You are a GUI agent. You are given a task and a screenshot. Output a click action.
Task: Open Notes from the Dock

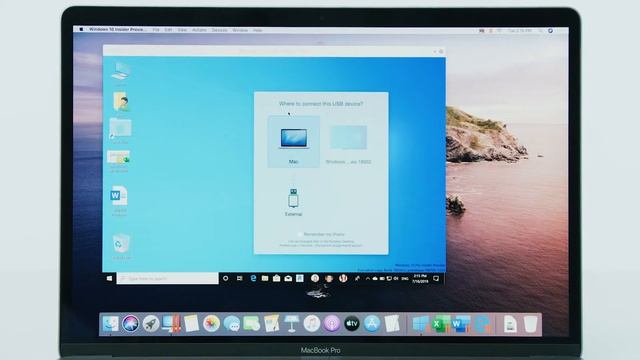tap(191, 324)
